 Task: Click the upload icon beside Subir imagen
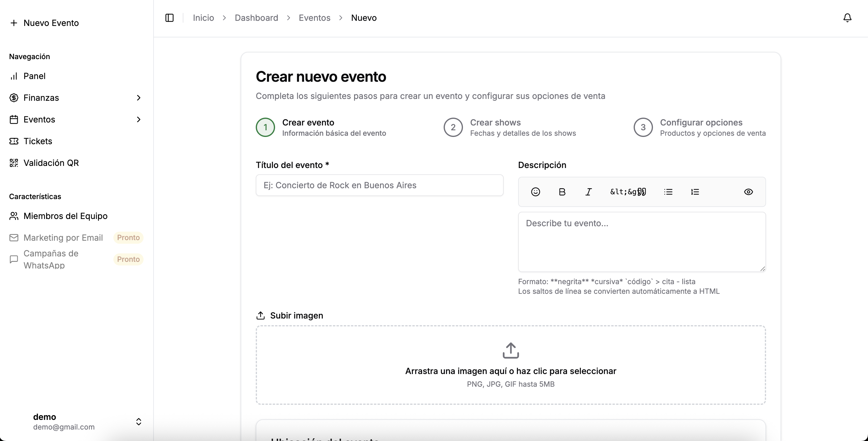261,316
